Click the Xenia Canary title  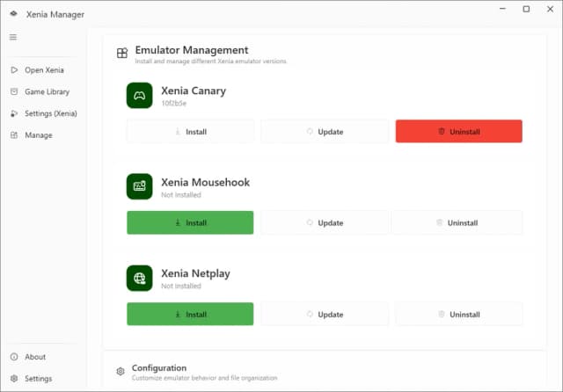click(194, 91)
